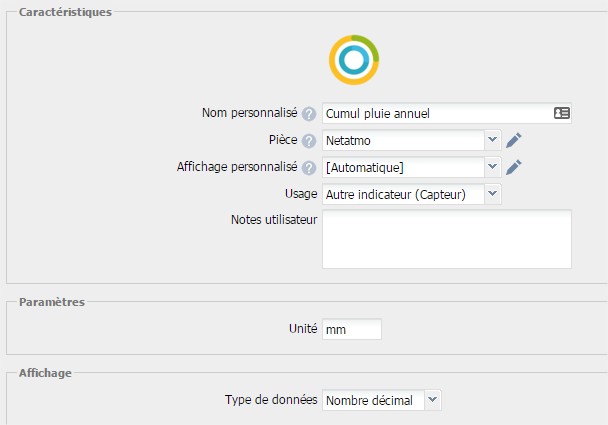
Task: Expand the Affichage personnalisé [Automatique] dropdown
Action: tap(411, 167)
